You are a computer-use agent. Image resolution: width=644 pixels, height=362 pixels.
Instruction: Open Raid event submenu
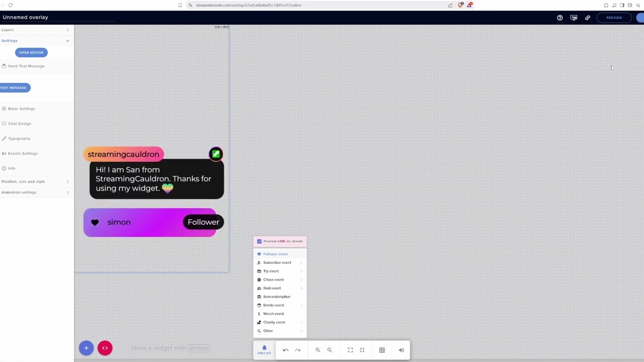(280, 288)
